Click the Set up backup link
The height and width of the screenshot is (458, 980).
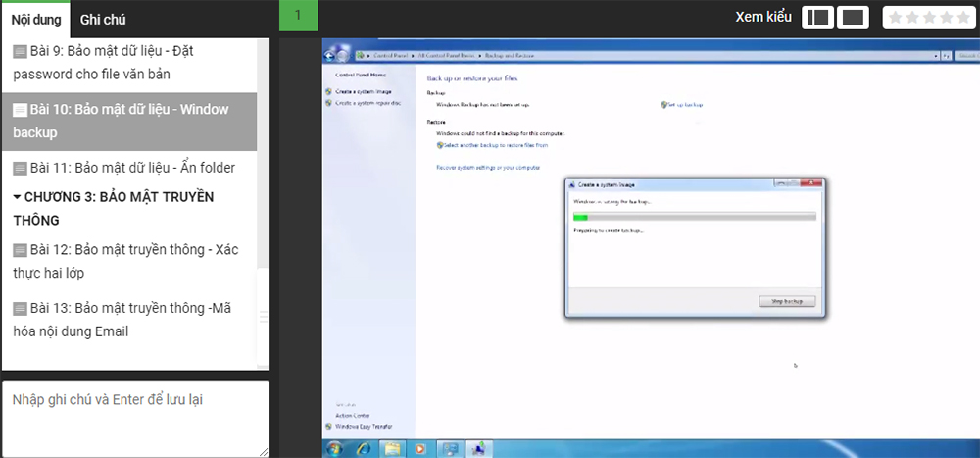pyautogui.click(x=685, y=104)
